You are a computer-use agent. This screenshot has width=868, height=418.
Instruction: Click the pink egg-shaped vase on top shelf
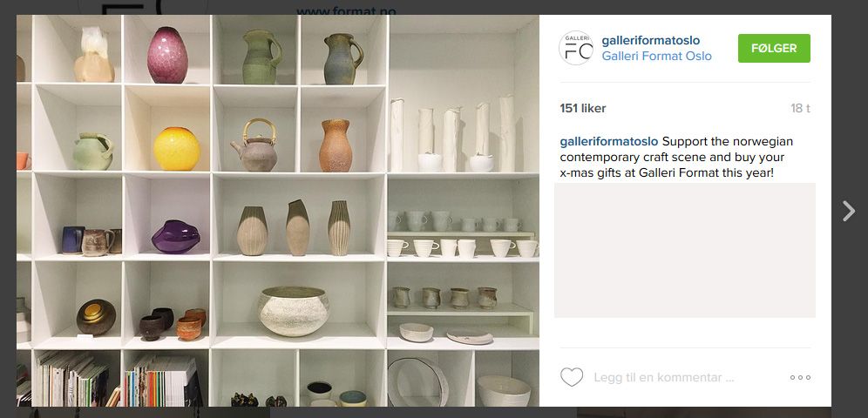[167, 55]
